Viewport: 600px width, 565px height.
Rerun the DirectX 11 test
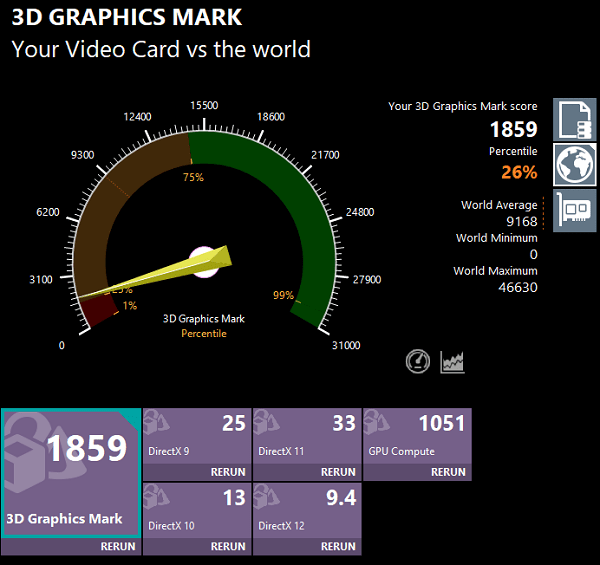coord(338,472)
